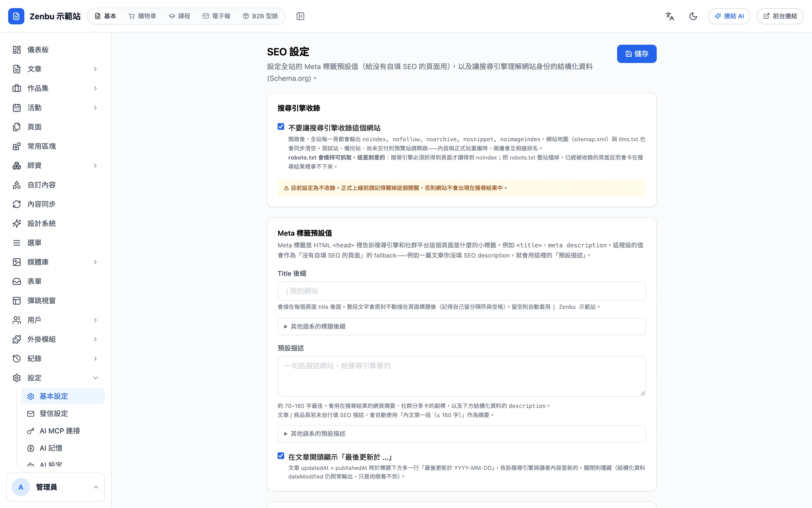Open 自訂內容 in sidebar
The height and width of the screenshot is (508, 812).
click(x=55, y=185)
